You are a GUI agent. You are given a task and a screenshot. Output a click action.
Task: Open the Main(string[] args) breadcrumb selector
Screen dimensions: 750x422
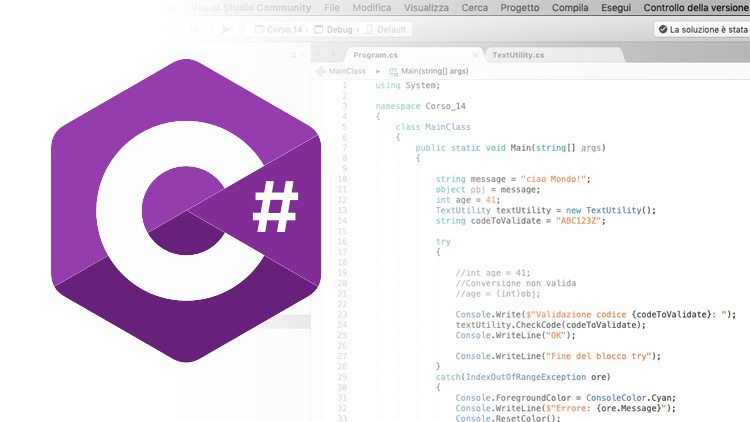coord(435,71)
